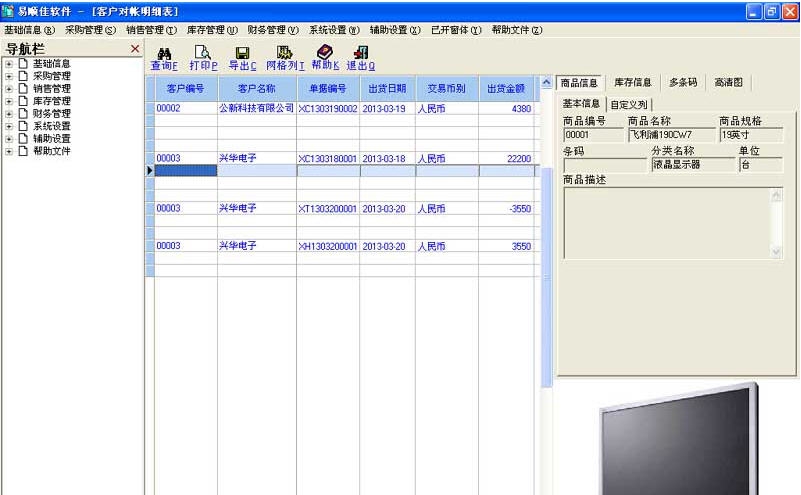The height and width of the screenshot is (495, 801).
Task: Open the 库存管理 menu in menu bar
Action: [212, 30]
